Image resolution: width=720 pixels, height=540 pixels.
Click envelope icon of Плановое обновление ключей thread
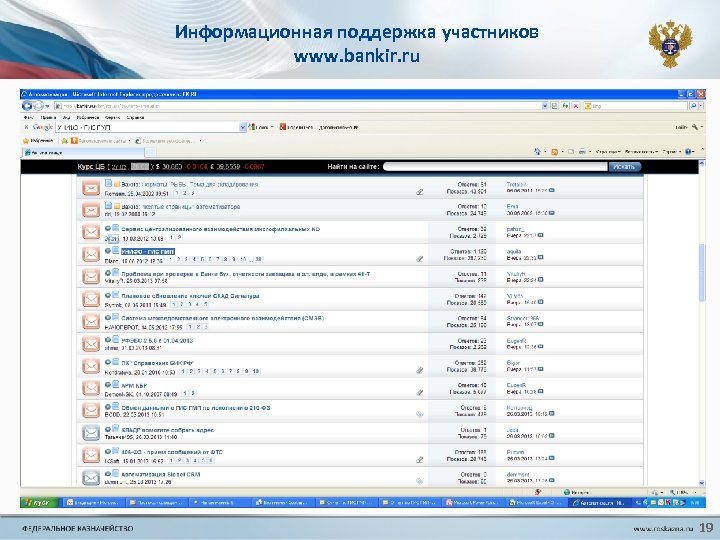click(x=91, y=299)
